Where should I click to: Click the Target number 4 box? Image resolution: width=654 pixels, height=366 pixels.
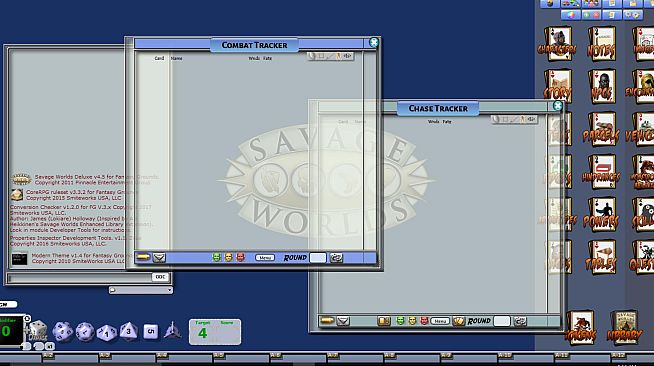215,332
